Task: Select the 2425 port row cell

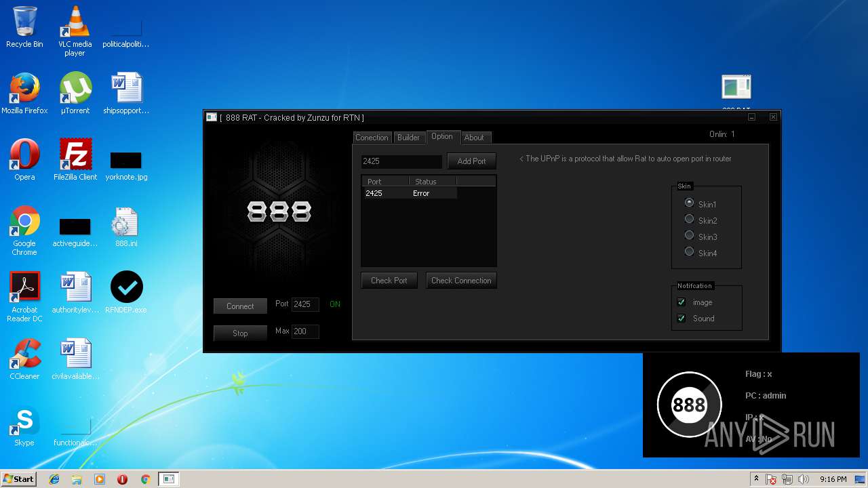Action: 385,193
